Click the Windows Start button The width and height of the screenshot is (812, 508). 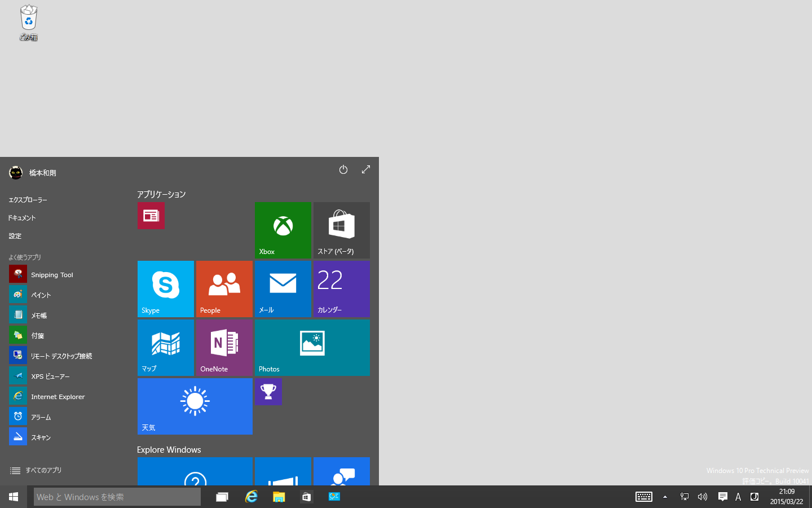tap(14, 497)
